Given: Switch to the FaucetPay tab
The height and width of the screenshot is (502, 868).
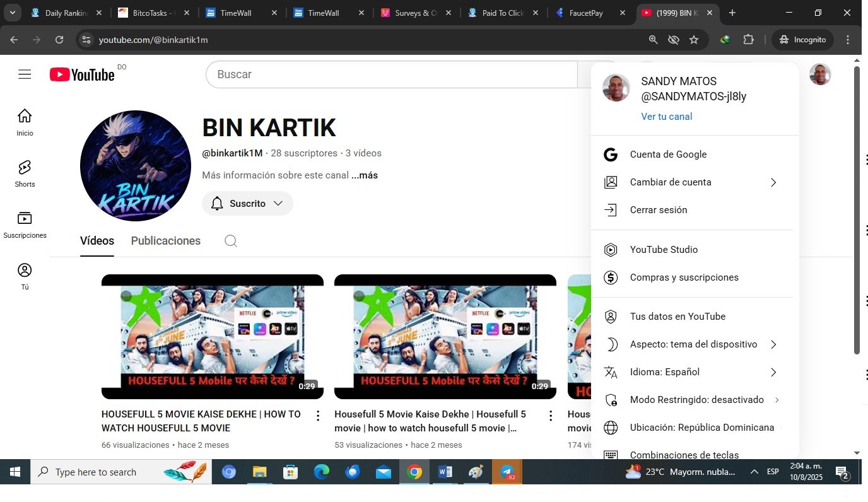Looking at the screenshot, I should 591,13.
